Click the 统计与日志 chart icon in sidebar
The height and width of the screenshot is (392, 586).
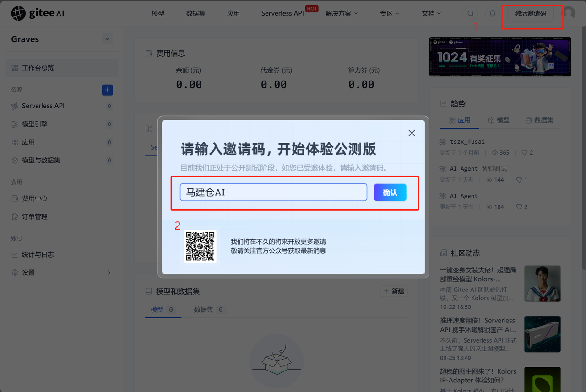(15, 254)
